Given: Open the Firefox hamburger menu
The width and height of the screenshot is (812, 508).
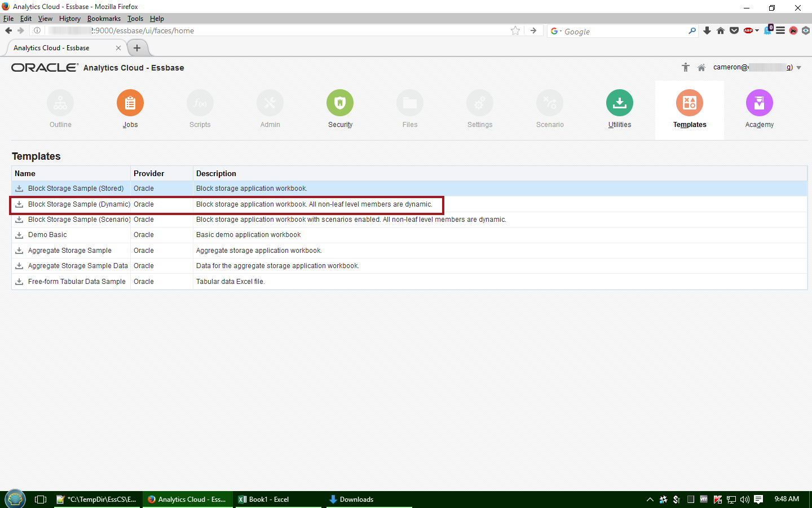Looking at the screenshot, I should click(x=780, y=30).
